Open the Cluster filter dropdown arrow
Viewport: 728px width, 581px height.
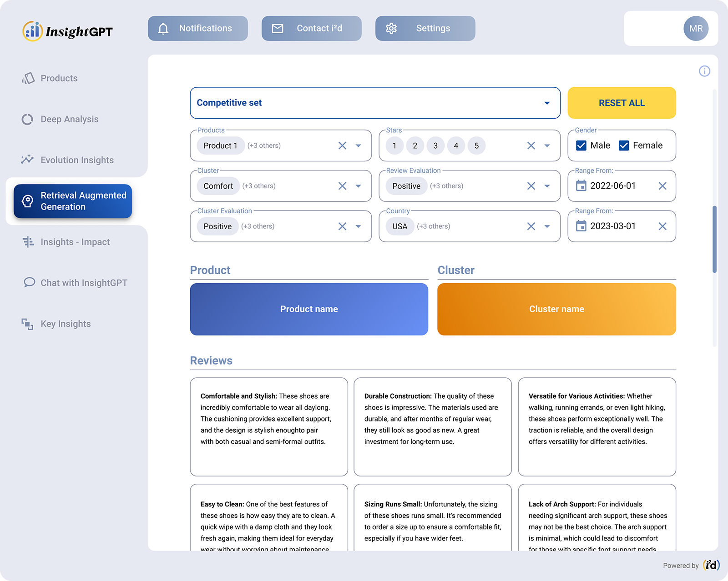[x=359, y=186]
